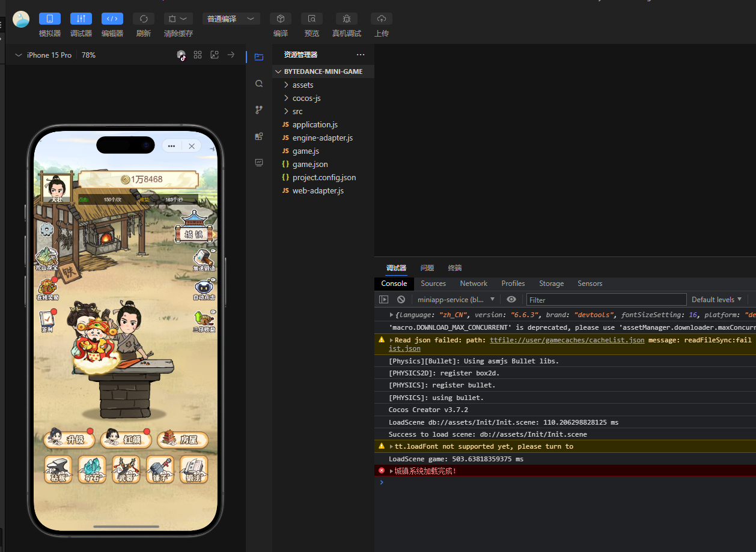Image resolution: width=756 pixels, height=552 pixels.
Task: Click the simulator screenshot icon
Action: tap(215, 55)
